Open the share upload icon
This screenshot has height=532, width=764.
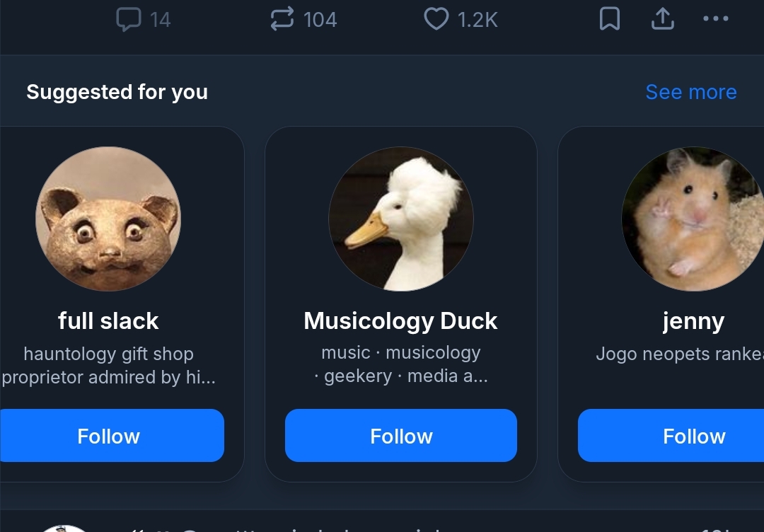[x=662, y=20]
